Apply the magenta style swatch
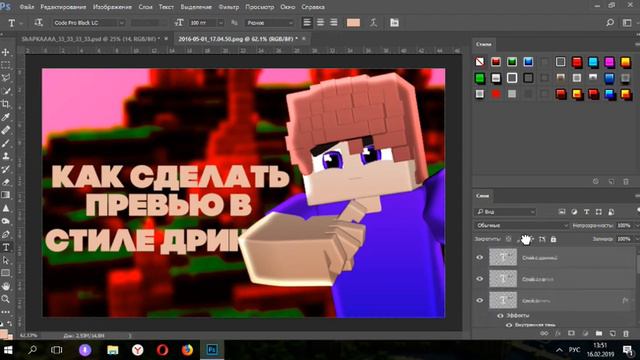 [609, 62]
